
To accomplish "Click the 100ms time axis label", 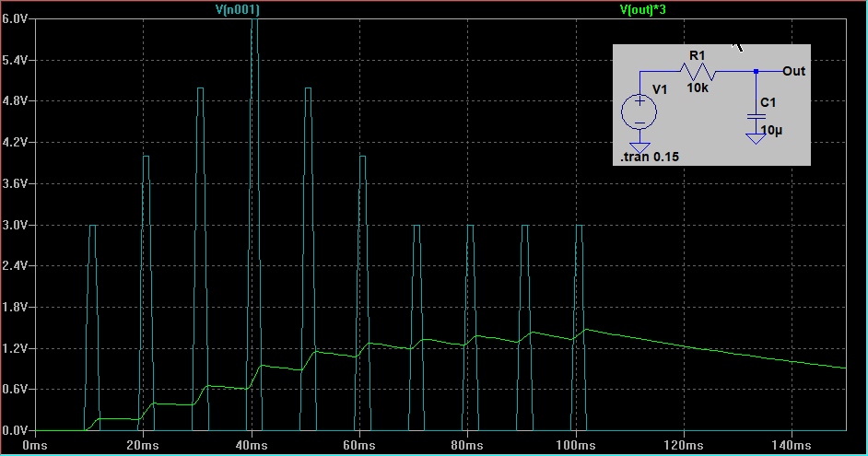I will [576, 445].
